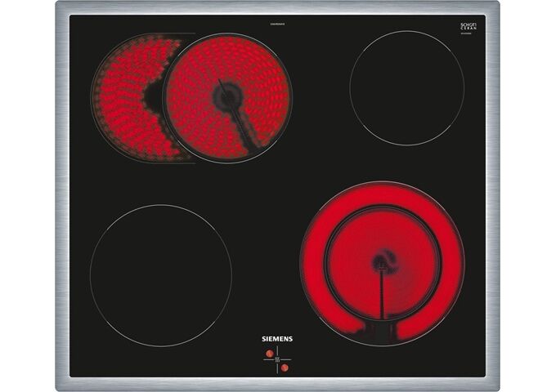Click the SCHOTT CERAN logo
The height and width of the screenshot is (392, 556).
pyautogui.click(x=468, y=26)
